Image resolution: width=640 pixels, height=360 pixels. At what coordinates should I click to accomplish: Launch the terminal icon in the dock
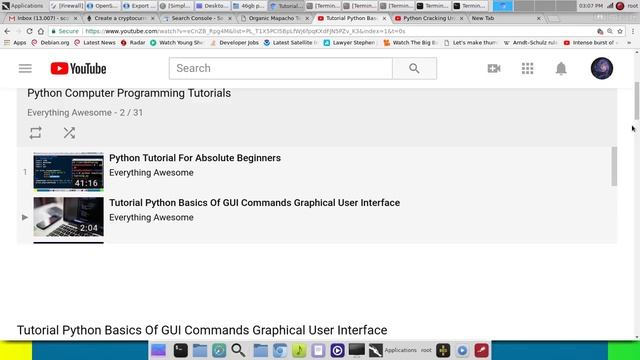180,350
